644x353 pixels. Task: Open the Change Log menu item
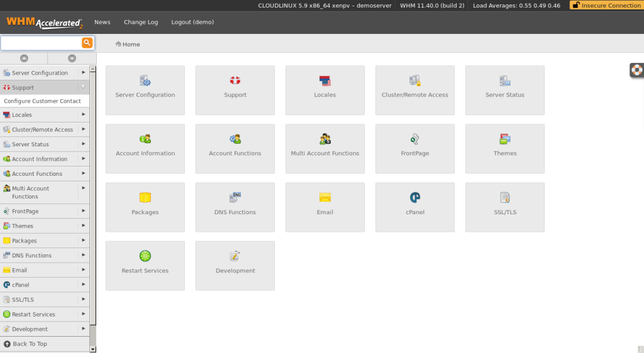(x=141, y=22)
